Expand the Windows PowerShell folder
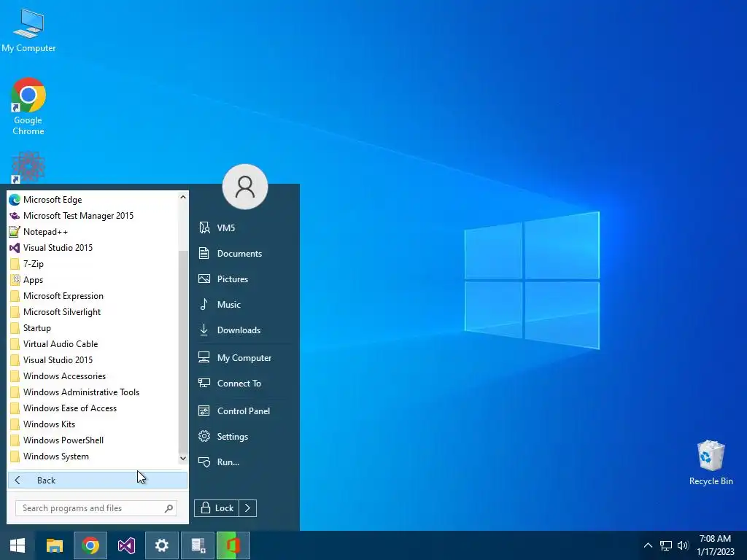 coord(93,440)
